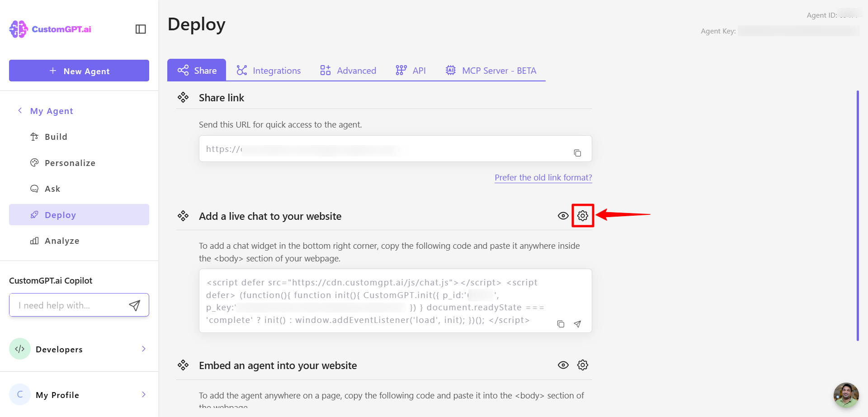Open 'Prefer the old link format?' link
Screen dimensions: 868x417
coord(543,177)
